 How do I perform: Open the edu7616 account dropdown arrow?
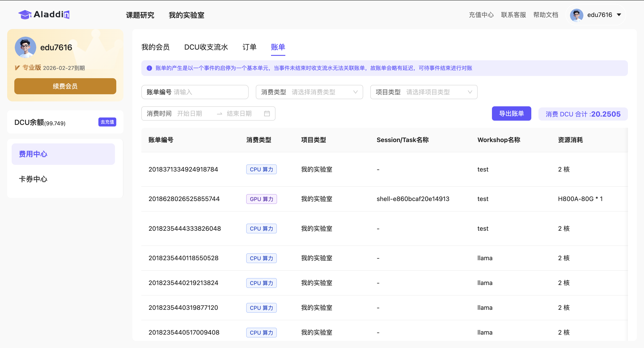tap(619, 15)
